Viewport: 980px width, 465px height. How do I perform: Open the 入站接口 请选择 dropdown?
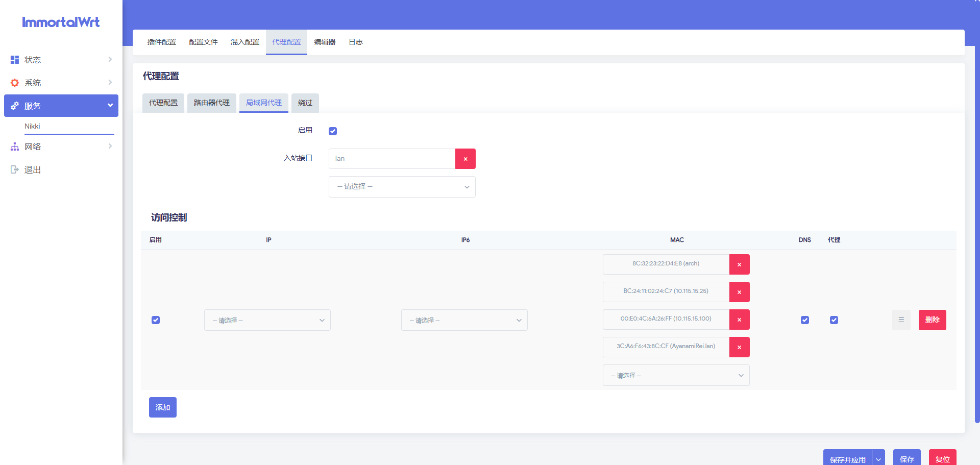pyautogui.click(x=402, y=187)
